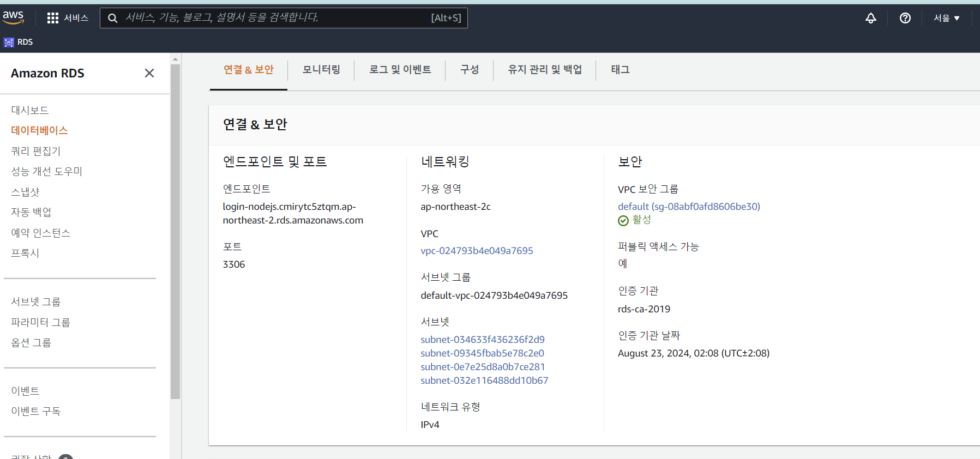Open the 로그 및 이벤트 tab
This screenshot has height=459, width=980.
(400, 70)
